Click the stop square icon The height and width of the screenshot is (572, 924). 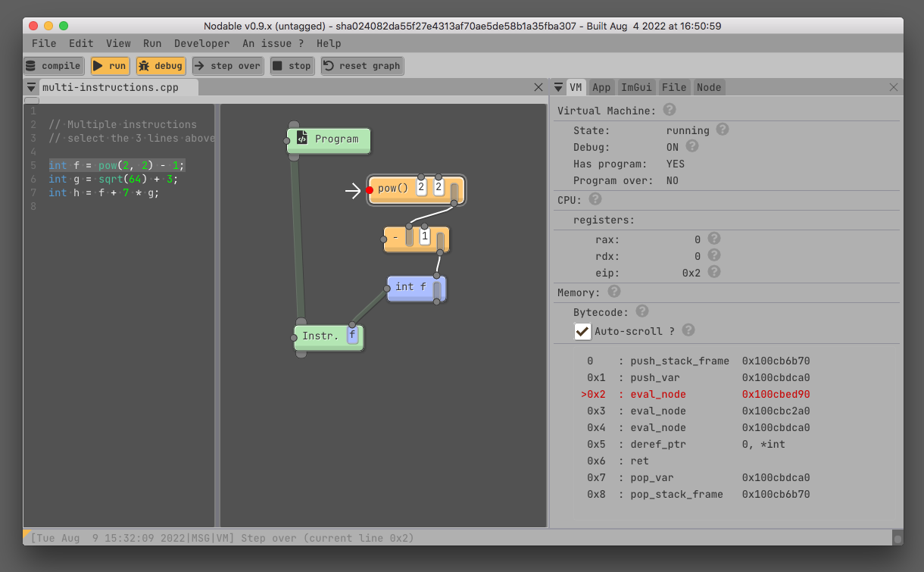279,65
